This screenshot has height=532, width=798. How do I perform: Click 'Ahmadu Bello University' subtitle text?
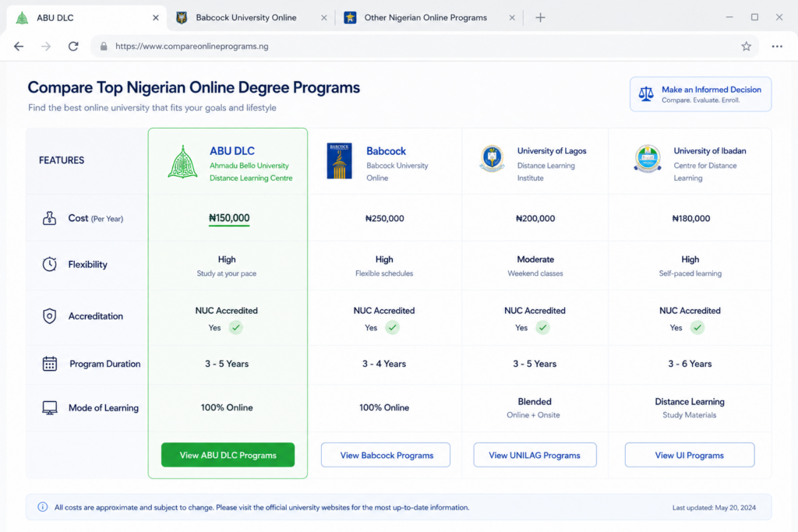tap(249, 165)
